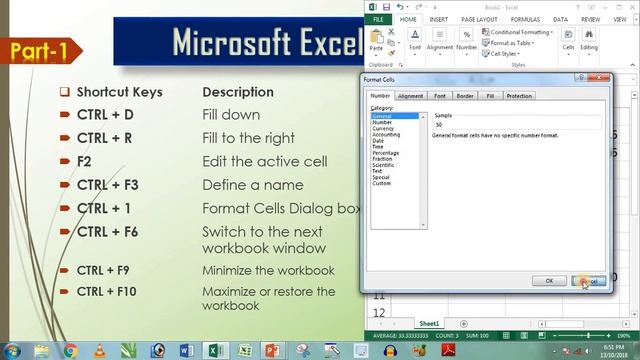The image size is (640, 360).
Task: Switch to the INSERT ribbon tab
Action: pos(439,20)
